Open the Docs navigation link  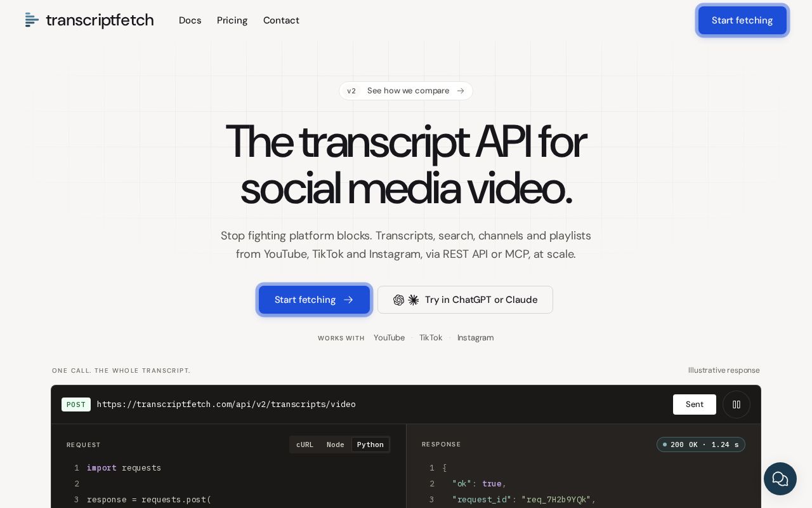[x=190, y=20]
